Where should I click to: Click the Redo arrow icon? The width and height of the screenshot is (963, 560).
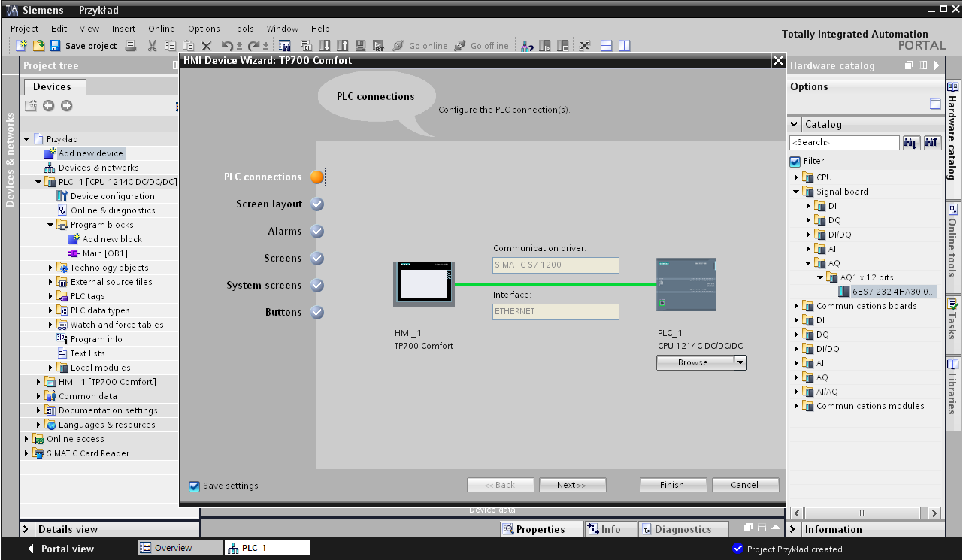pos(255,46)
